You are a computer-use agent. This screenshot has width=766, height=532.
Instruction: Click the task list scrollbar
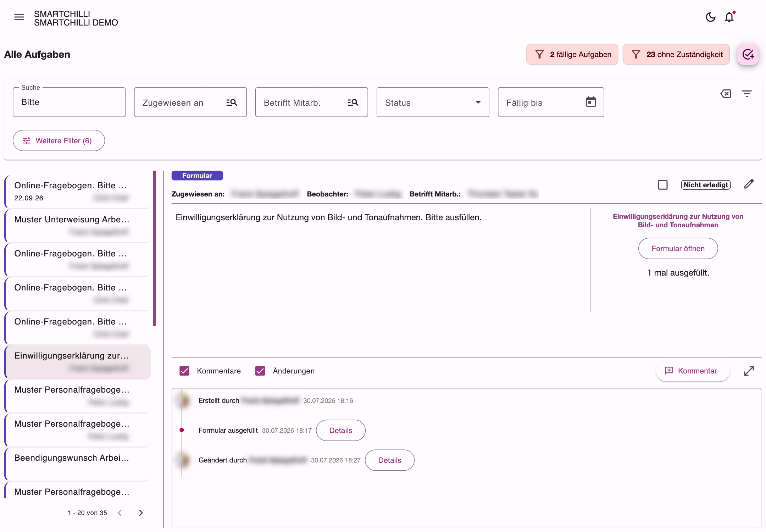pyautogui.click(x=155, y=248)
